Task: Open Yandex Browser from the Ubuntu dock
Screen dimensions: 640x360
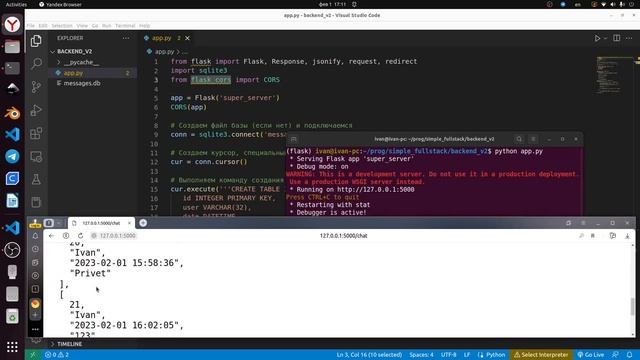Action: (12, 24)
